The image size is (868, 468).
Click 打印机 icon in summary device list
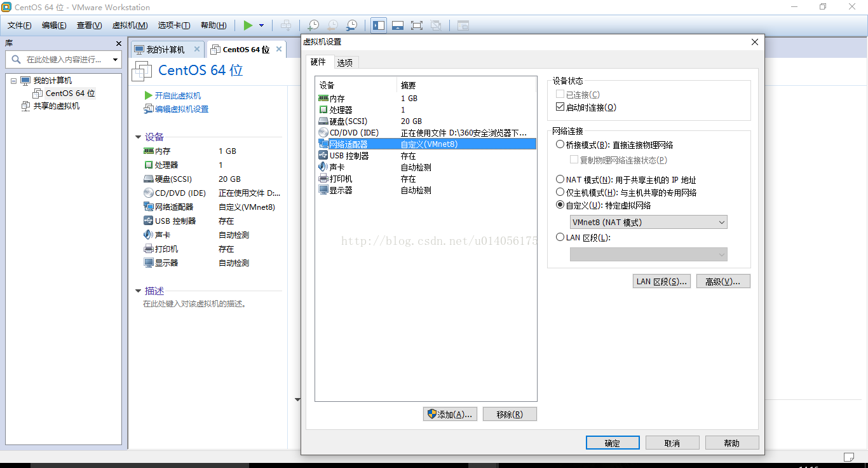pyautogui.click(x=149, y=249)
